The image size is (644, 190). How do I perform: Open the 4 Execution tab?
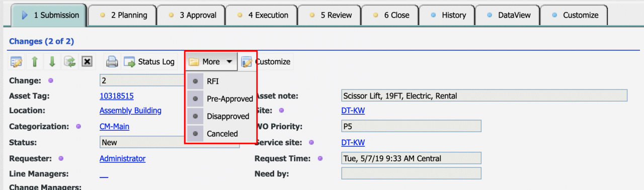click(261, 15)
